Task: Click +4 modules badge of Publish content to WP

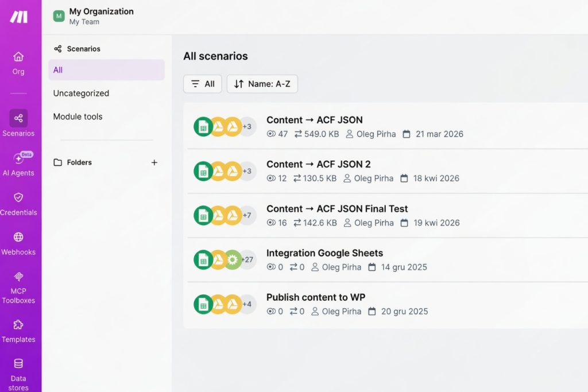Action: point(247,304)
